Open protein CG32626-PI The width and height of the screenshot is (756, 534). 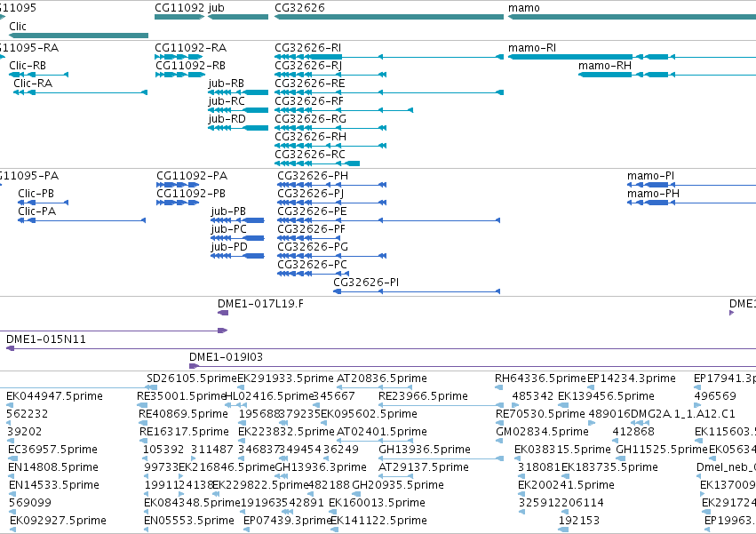tap(417, 291)
